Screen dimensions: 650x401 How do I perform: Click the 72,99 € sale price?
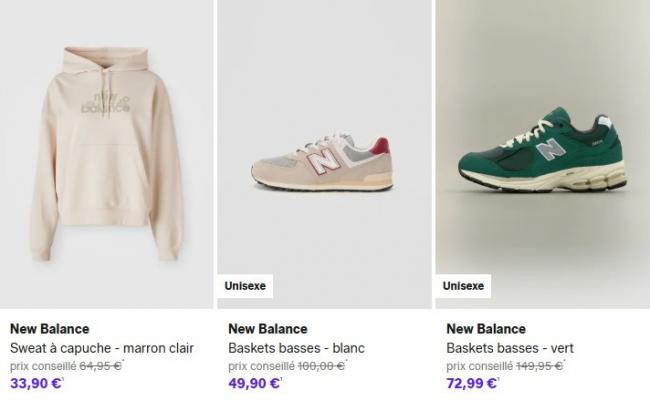point(472,383)
